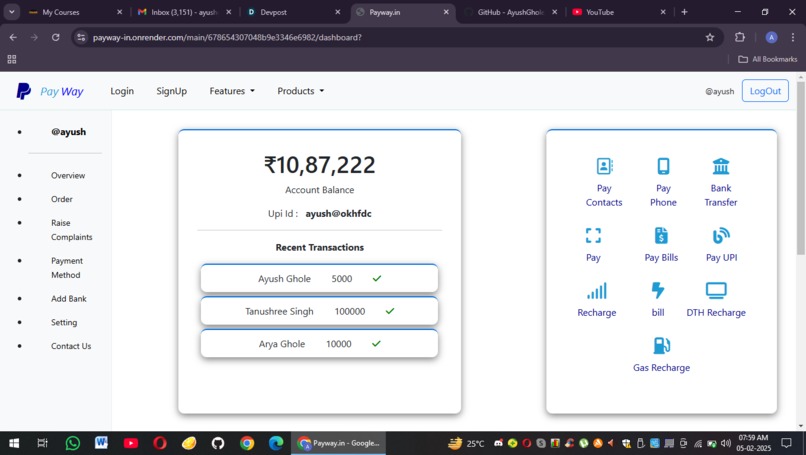Open the Pay Contacts icon
806x455 pixels.
tap(604, 166)
